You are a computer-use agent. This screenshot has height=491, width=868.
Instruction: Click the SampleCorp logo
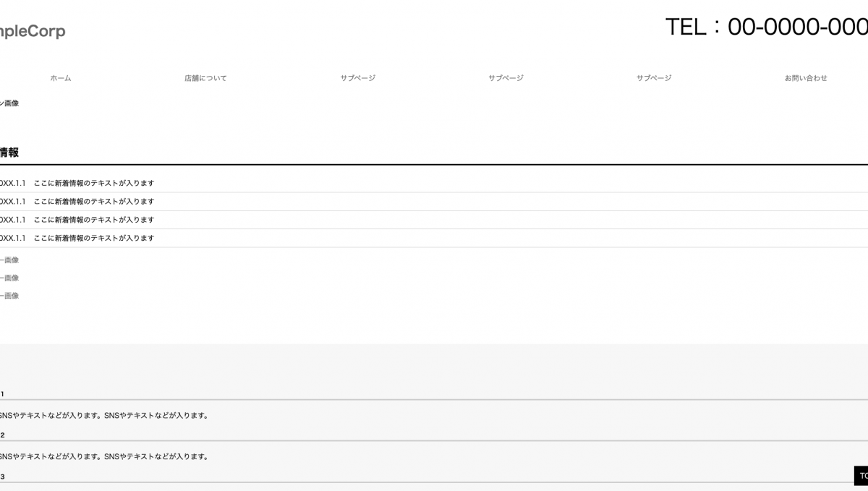click(33, 31)
